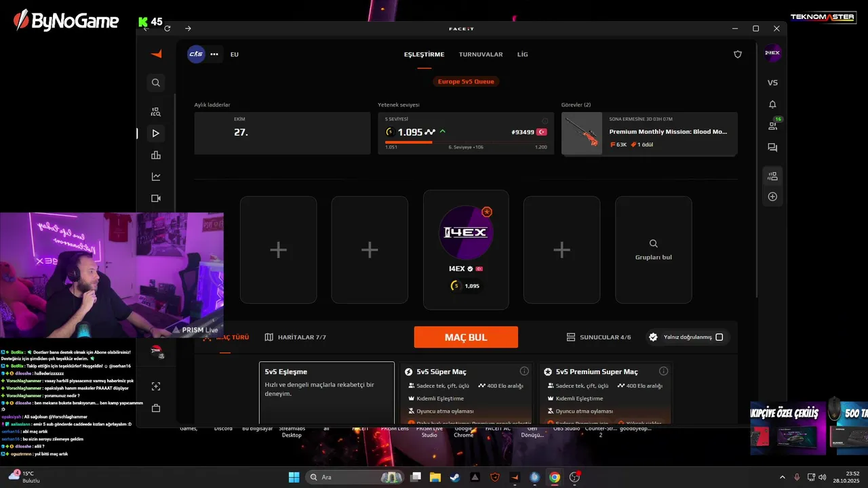The height and width of the screenshot is (488, 868).
Task: Open the Premium Monthly Mission card
Action: (650, 134)
